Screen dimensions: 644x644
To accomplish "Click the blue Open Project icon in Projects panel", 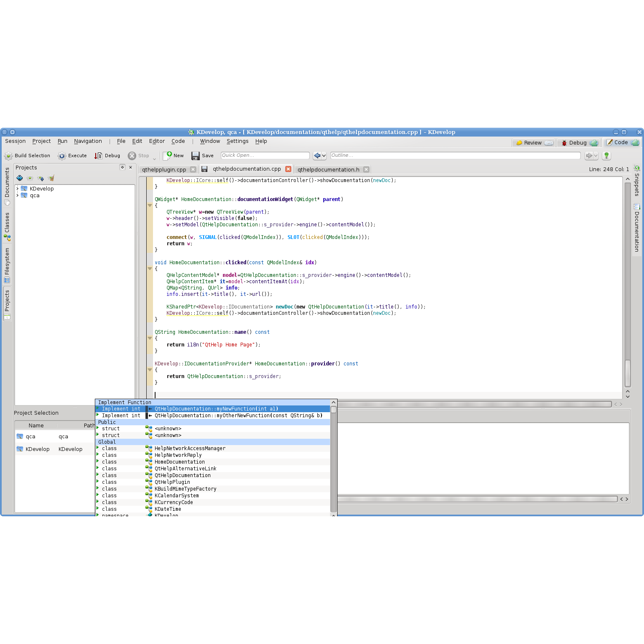I will point(20,178).
